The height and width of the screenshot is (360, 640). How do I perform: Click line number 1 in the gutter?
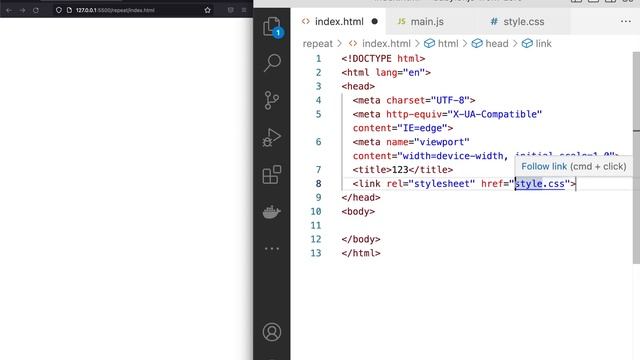[x=318, y=59]
